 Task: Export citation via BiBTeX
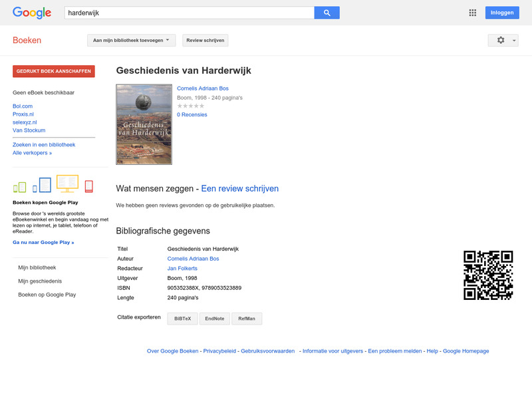pos(182,319)
